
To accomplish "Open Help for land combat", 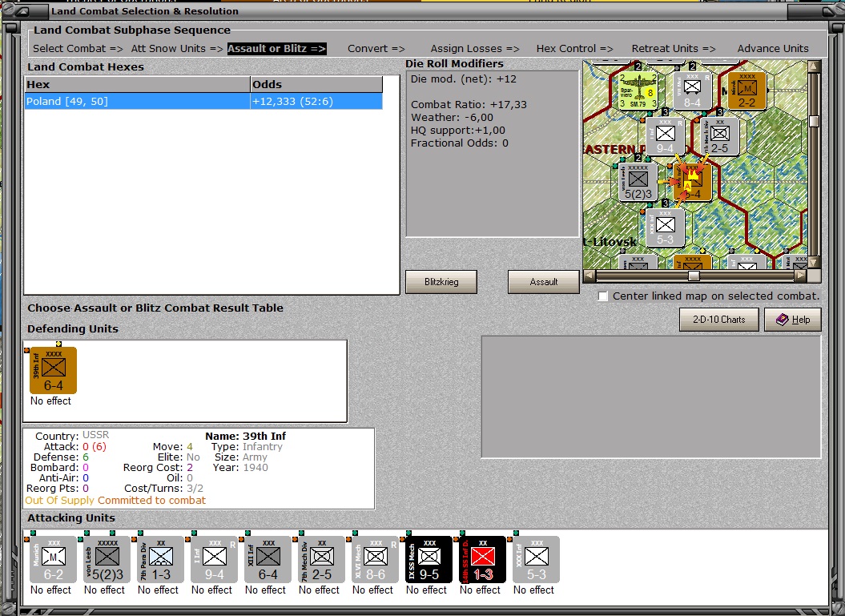I will tap(793, 320).
